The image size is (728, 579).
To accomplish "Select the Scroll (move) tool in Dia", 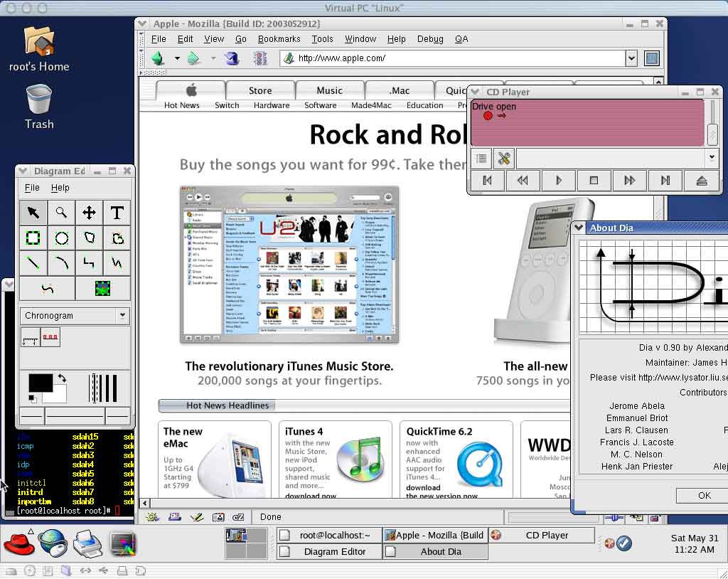I will (89, 212).
